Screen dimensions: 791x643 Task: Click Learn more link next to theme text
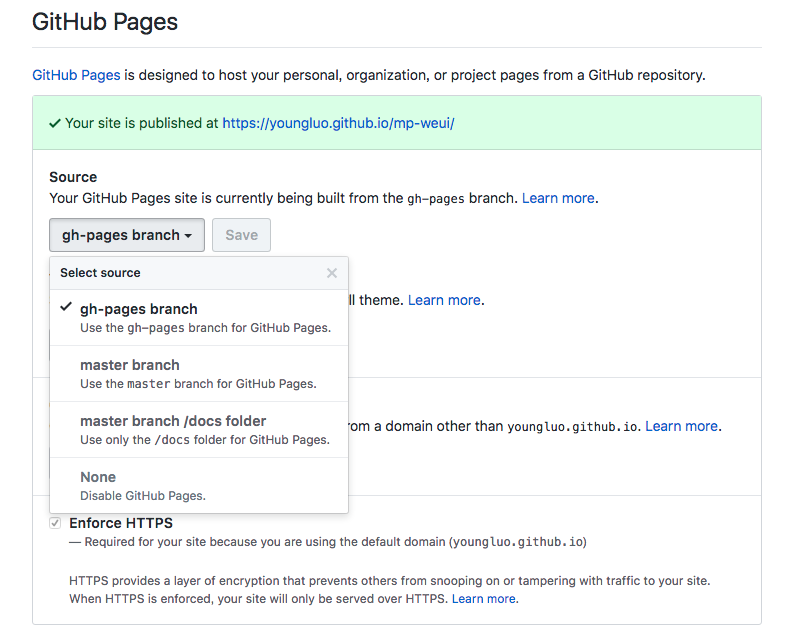[444, 300]
